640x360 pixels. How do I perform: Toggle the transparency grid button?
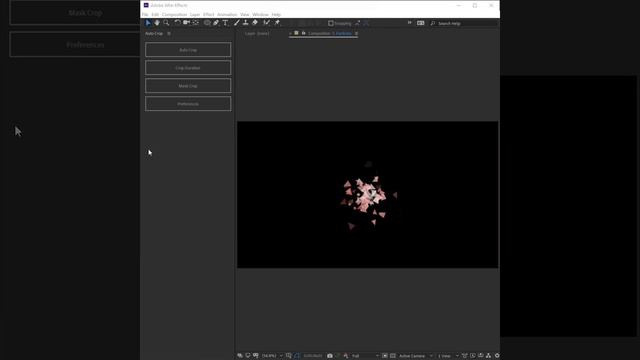[x=393, y=356]
